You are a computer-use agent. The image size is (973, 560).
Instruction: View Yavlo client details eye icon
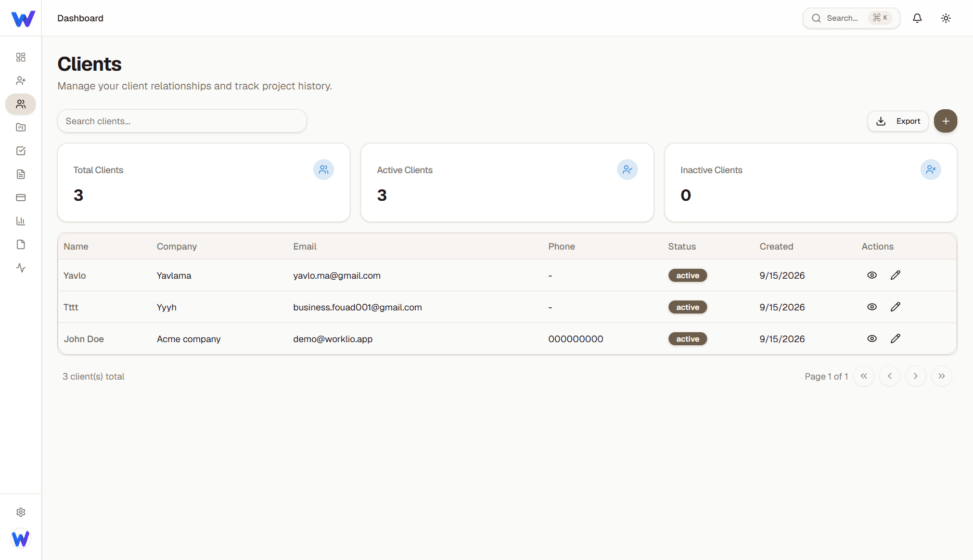[872, 275]
